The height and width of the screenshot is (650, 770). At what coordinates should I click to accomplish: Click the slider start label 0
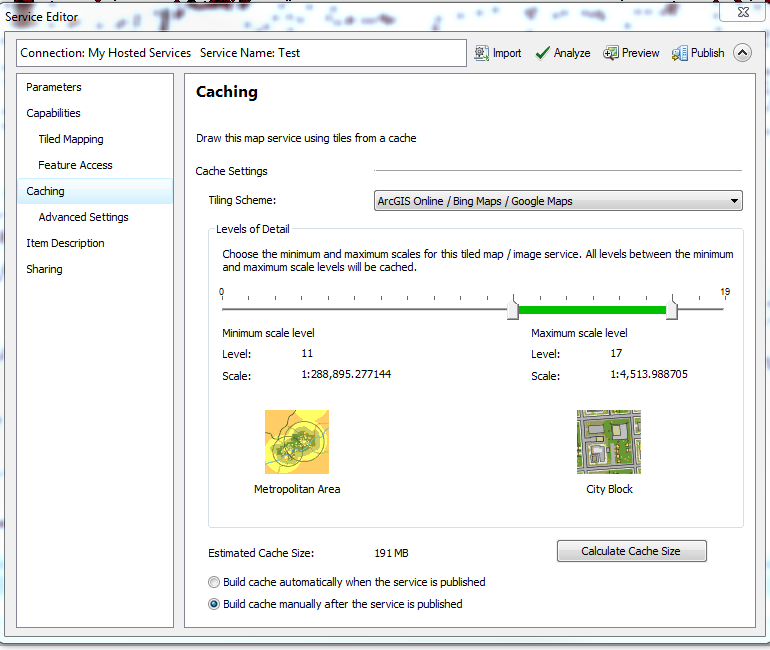(x=221, y=292)
